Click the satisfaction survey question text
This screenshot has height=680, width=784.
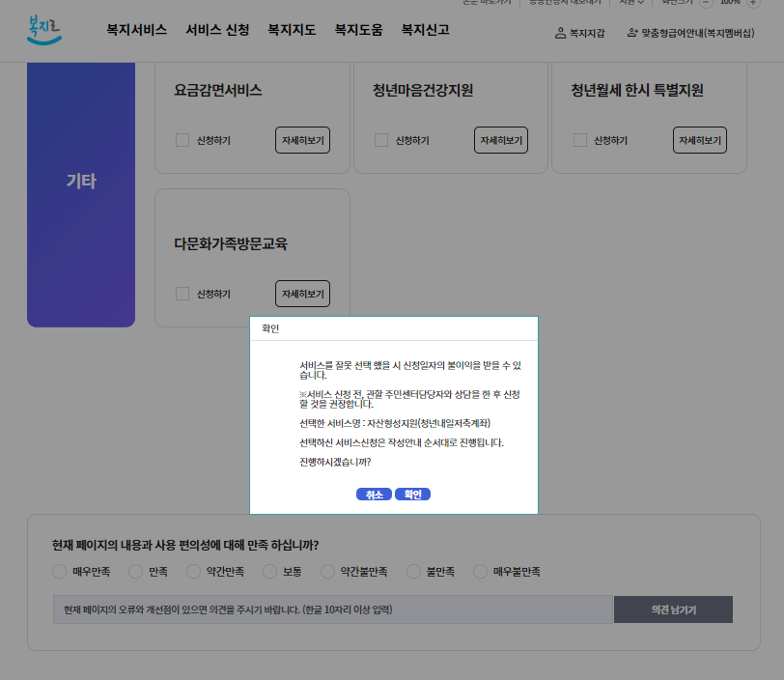[x=185, y=545]
